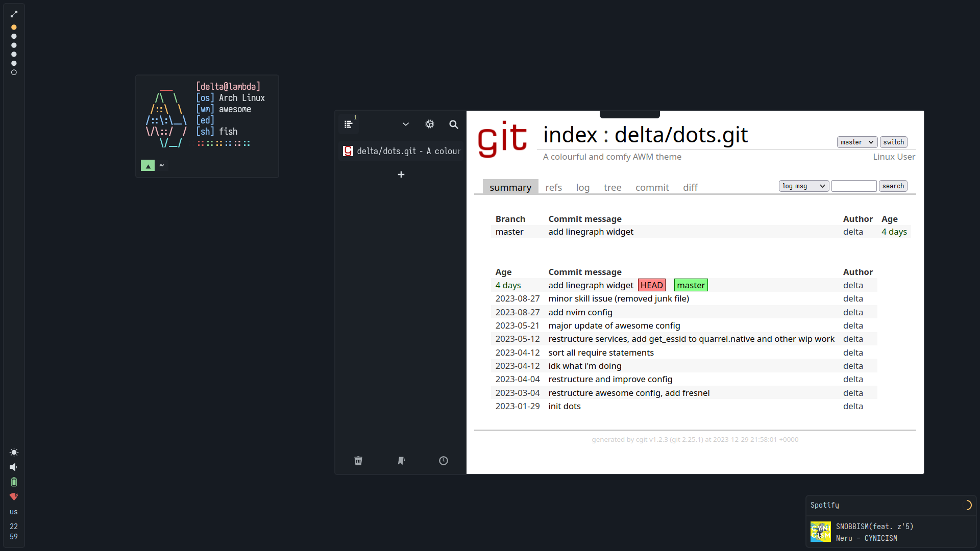This screenshot has width=980, height=551.
Task: Click the search magnifier icon in sidebar
Action: click(453, 124)
